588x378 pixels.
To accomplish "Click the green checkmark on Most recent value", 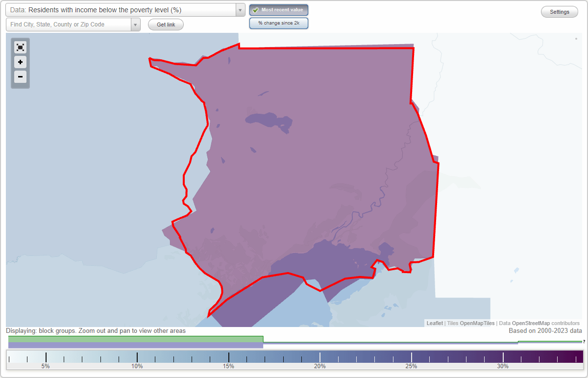I will point(255,10).
